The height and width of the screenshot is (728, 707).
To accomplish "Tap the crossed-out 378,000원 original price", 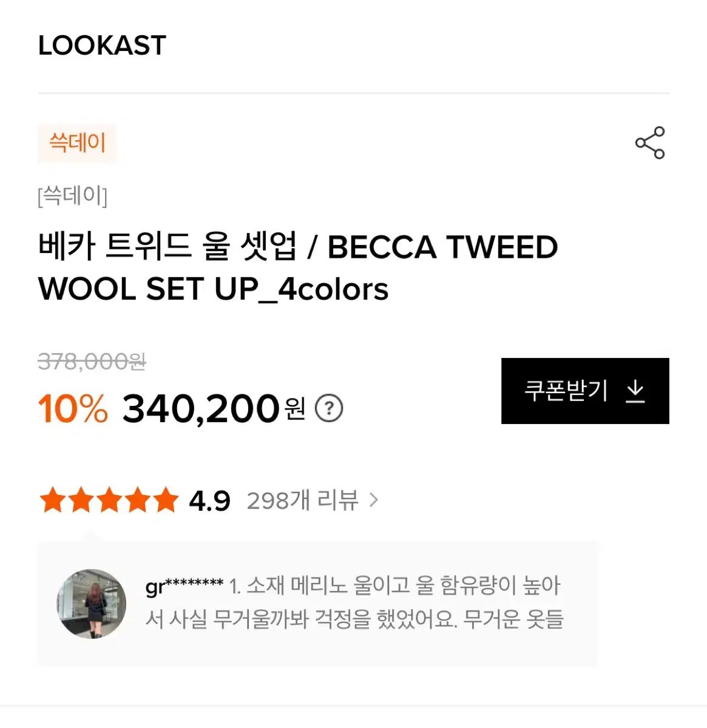I will (92, 362).
